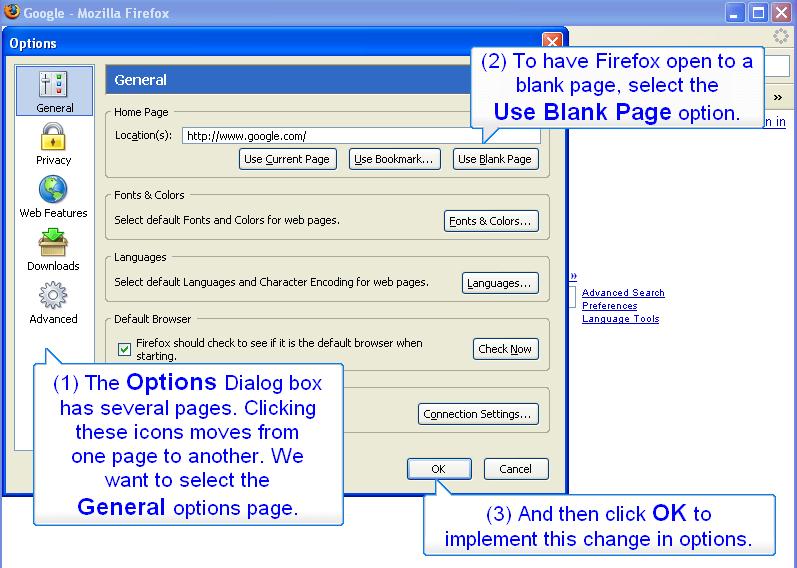Click Check Now button
The height and width of the screenshot is (568, 797).
[505, 349]
